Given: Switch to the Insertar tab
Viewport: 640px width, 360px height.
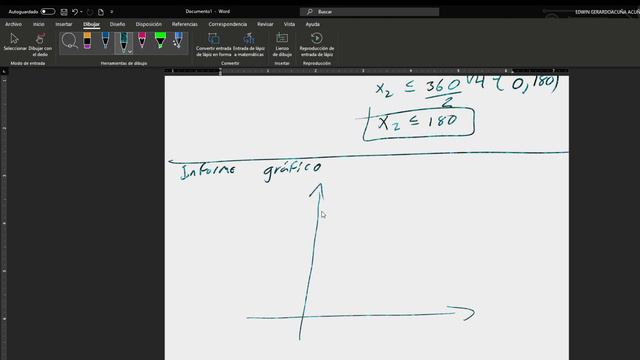Looking at the screenshot, I should point(64,24).
